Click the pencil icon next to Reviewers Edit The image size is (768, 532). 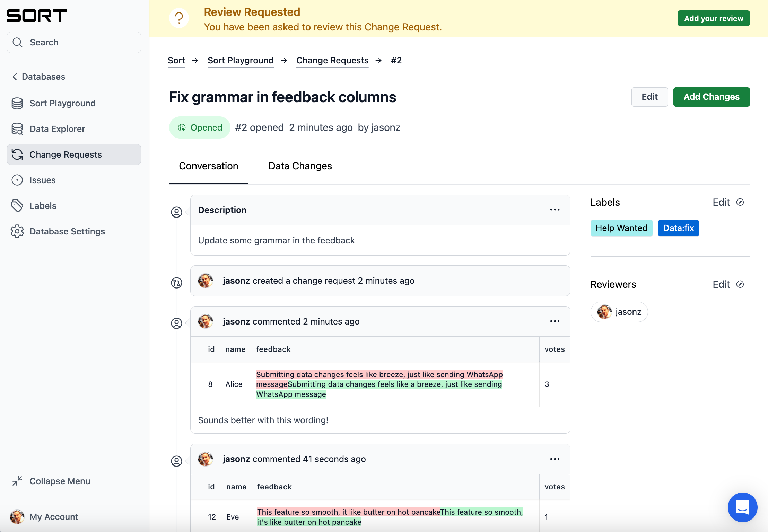740,284
